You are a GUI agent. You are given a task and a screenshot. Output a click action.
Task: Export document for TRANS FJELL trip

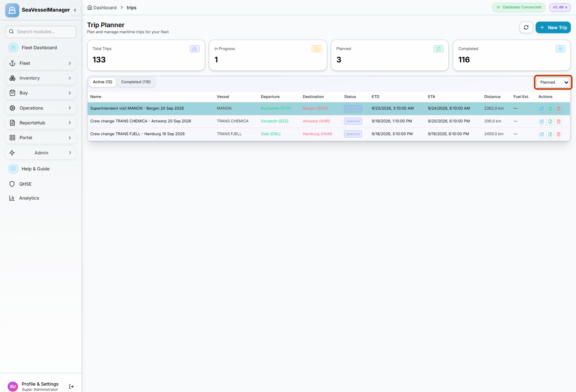[x=550, y=134]
